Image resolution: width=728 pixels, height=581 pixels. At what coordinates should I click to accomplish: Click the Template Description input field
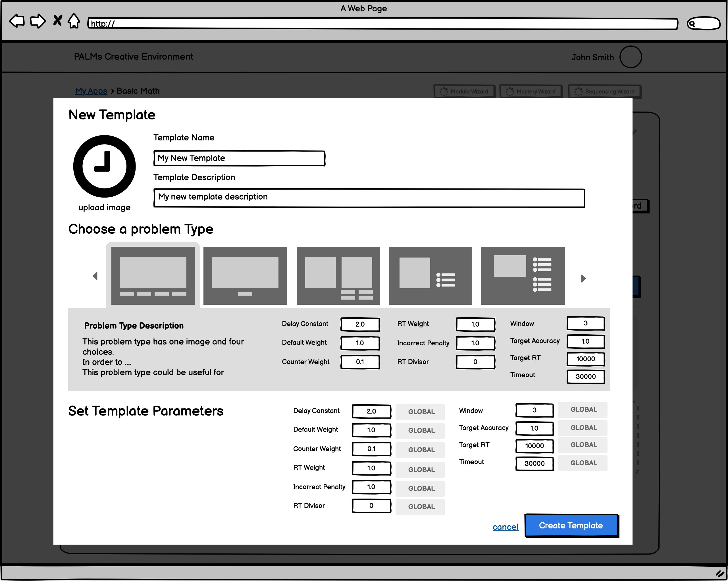(x=369, y=197)
